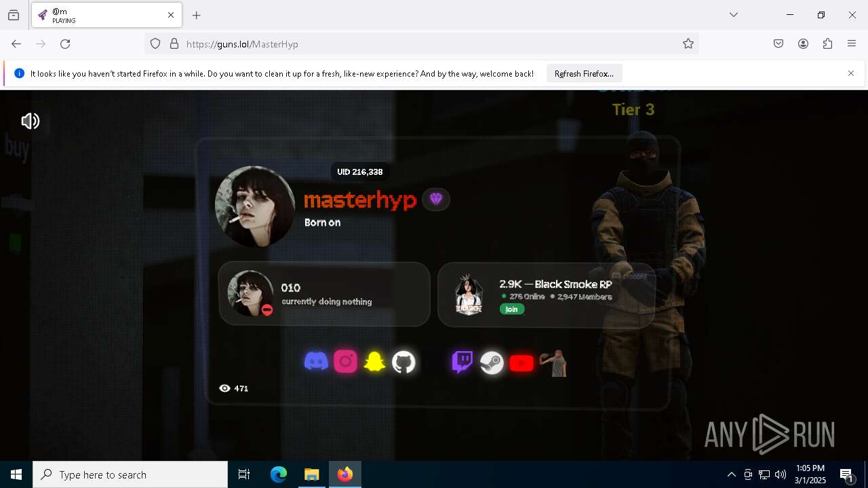Open Firefox account icon
The width and height of the screenshot is (868, 488).
point(803,44)
